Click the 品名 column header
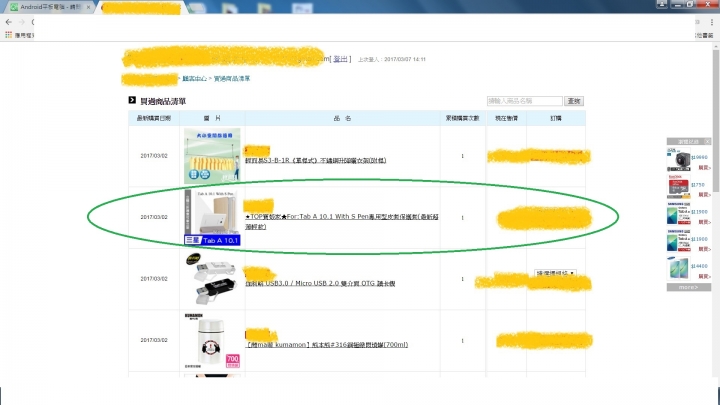Viewport: 720px width, 405px height. coord(343,118)
